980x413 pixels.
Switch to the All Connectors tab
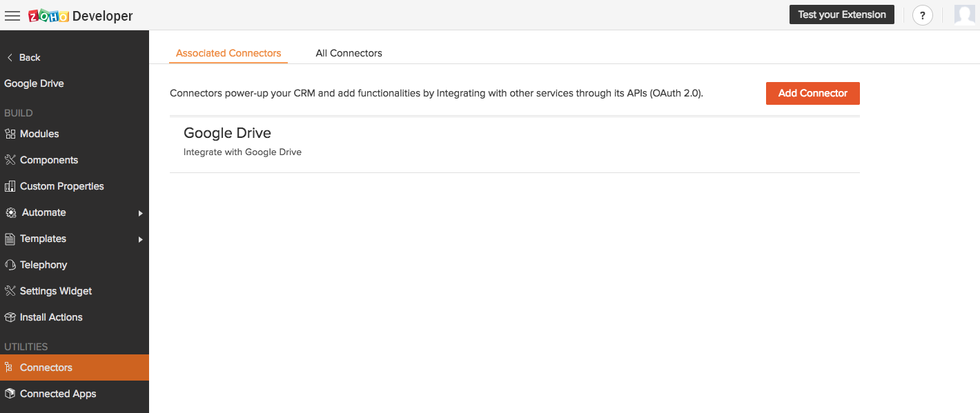pos(349,53)
